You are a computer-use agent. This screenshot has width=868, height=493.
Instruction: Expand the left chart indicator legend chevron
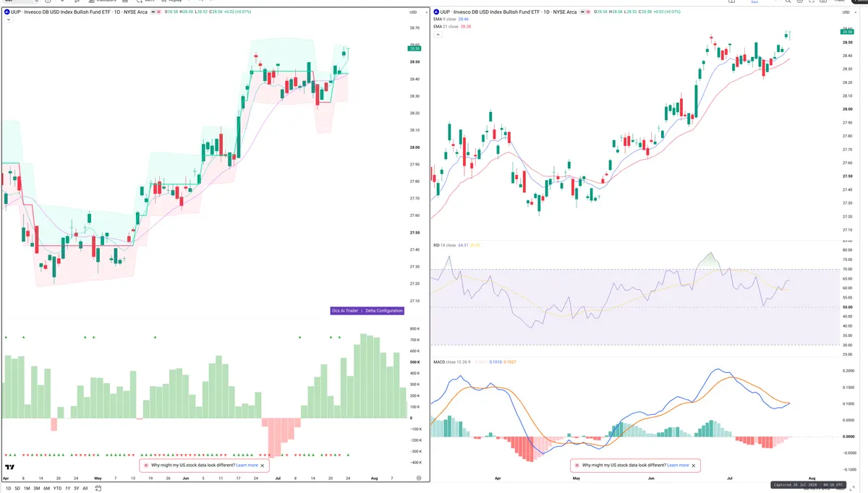8,20
